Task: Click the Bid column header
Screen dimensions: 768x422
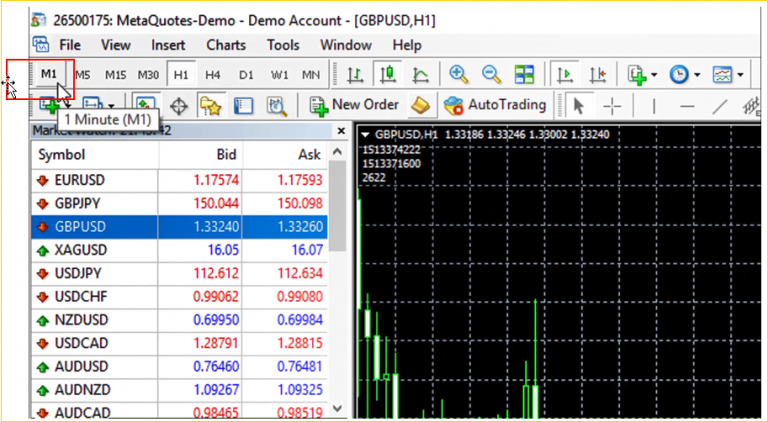Action: pos(200,155)
